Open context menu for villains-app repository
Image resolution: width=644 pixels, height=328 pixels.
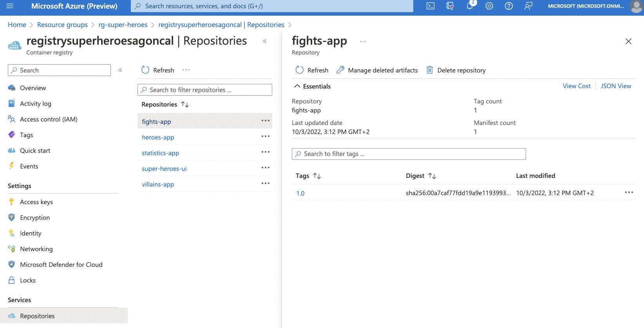point(266,183)
